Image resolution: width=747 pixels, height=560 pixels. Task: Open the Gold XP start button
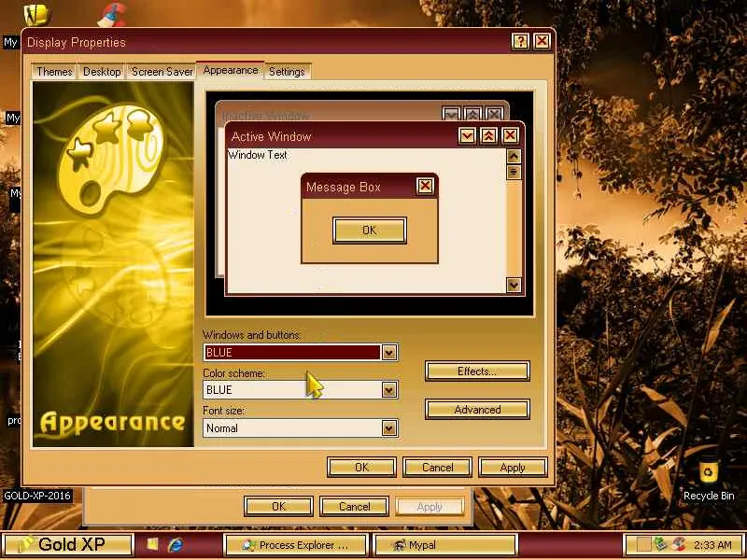tap(66, 545)
